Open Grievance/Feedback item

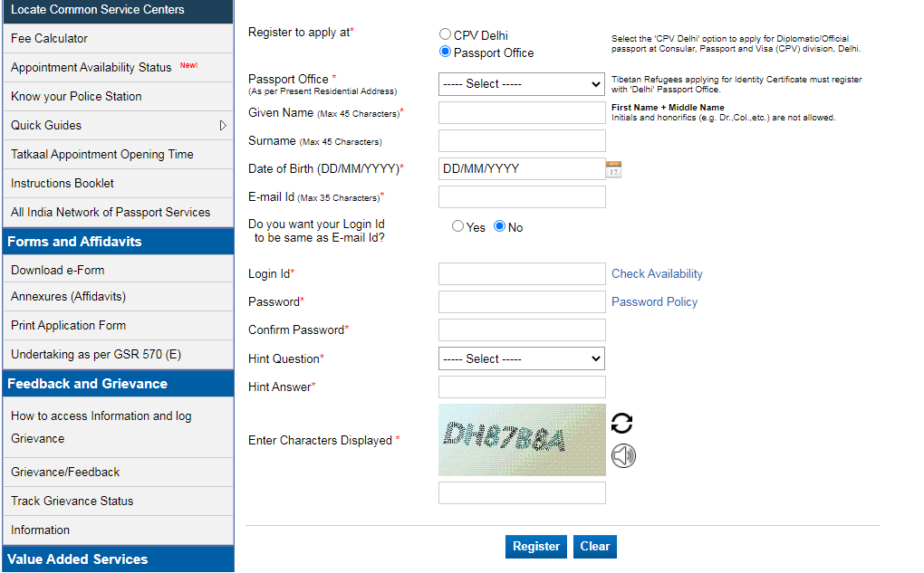tap(118, 472)
